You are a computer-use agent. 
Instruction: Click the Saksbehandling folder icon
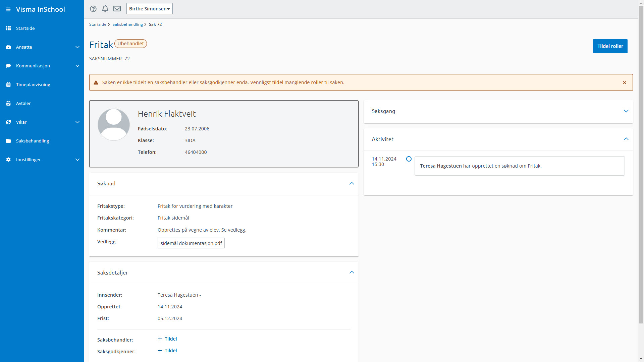coord(8,141)
